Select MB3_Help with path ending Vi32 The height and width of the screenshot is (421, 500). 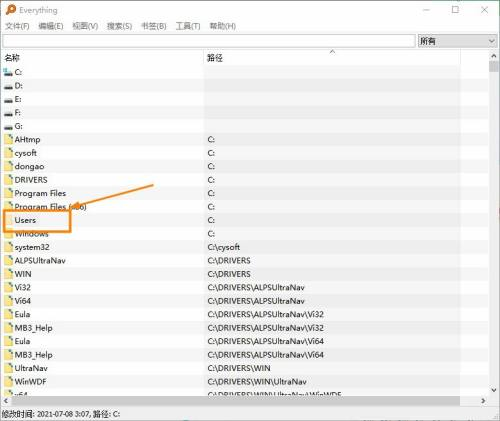coord(33,328)
